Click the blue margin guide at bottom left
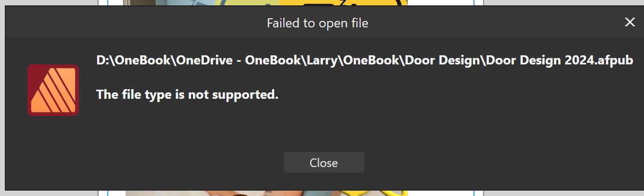This screenshot has height=196, width=644. [x=108, y=193]
